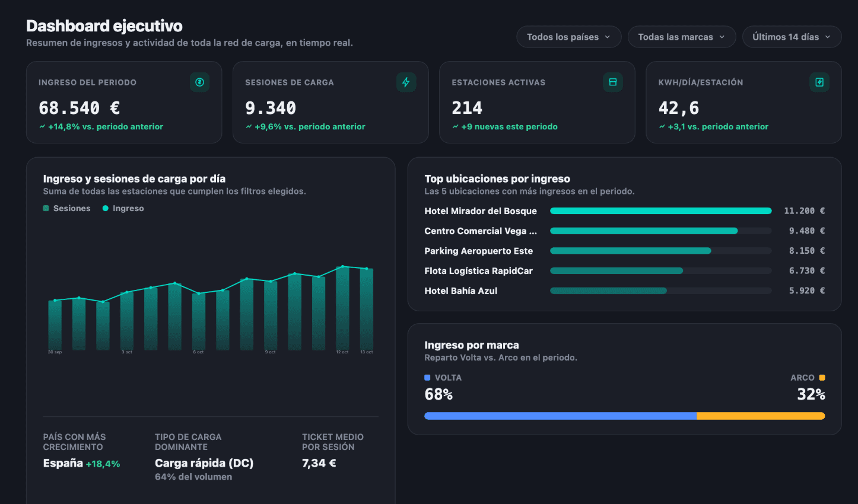Click the 9.340 sessions figure

[271, 108]
